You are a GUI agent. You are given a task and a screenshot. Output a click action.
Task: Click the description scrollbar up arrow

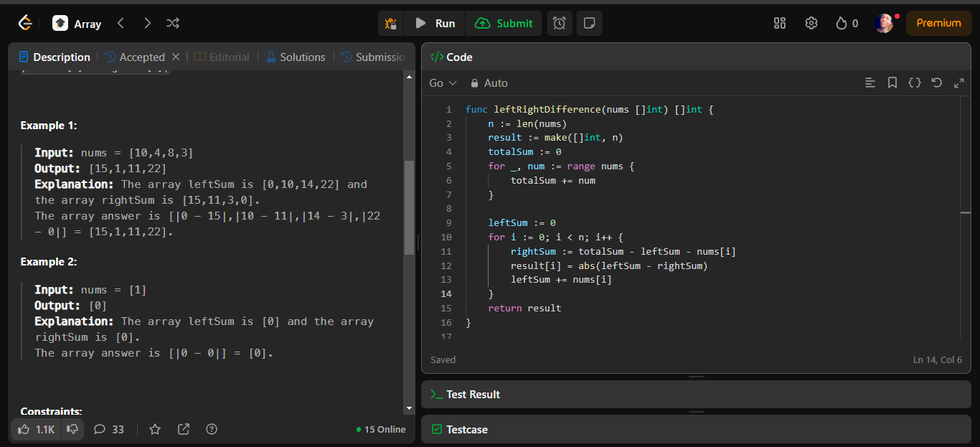tap(409, 76)
